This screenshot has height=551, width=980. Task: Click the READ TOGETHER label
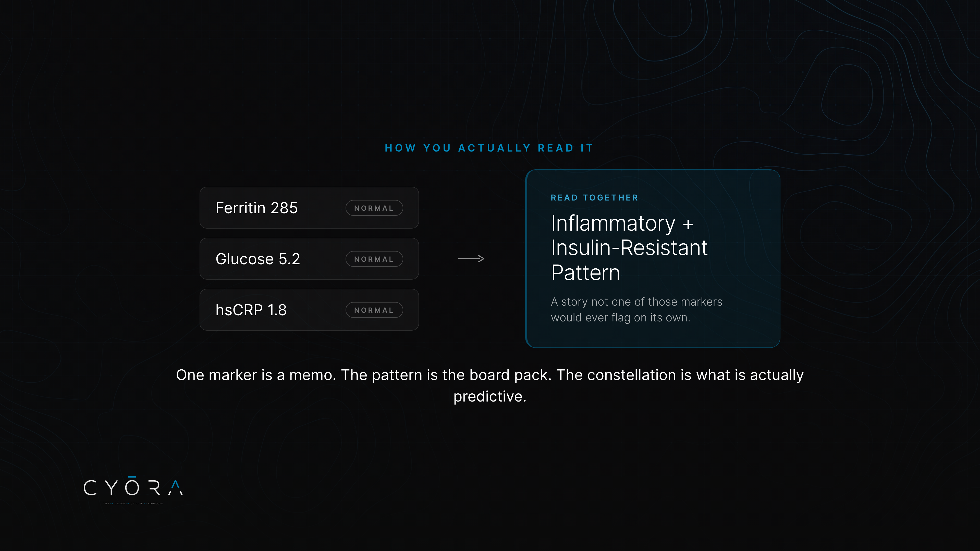coord(594,198)
